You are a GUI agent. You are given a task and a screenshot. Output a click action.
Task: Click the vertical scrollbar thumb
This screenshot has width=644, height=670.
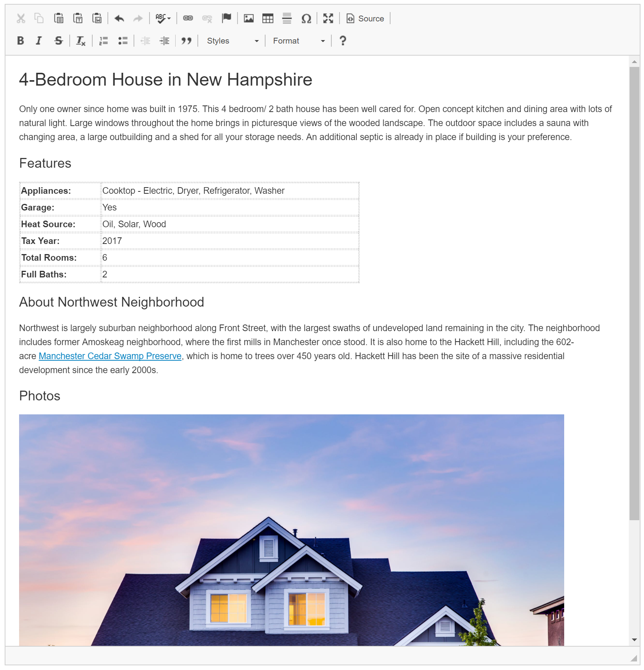[x=634, y=293]
